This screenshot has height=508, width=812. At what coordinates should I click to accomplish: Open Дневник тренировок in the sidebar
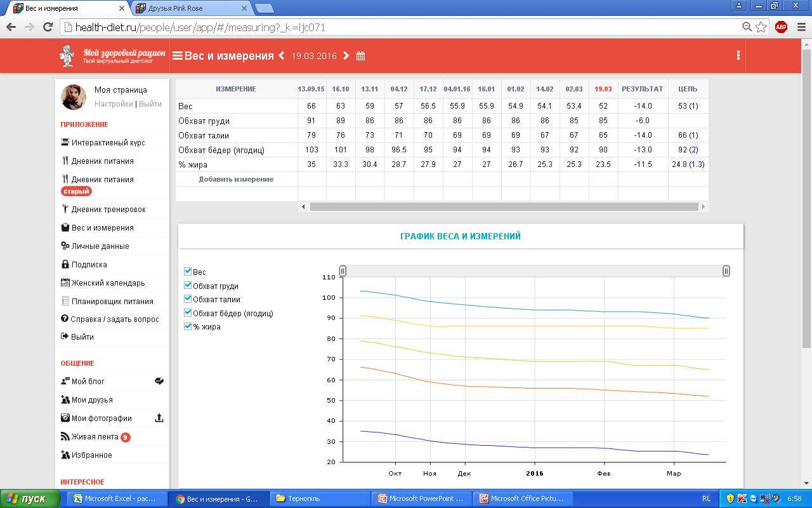pos(108,210)
